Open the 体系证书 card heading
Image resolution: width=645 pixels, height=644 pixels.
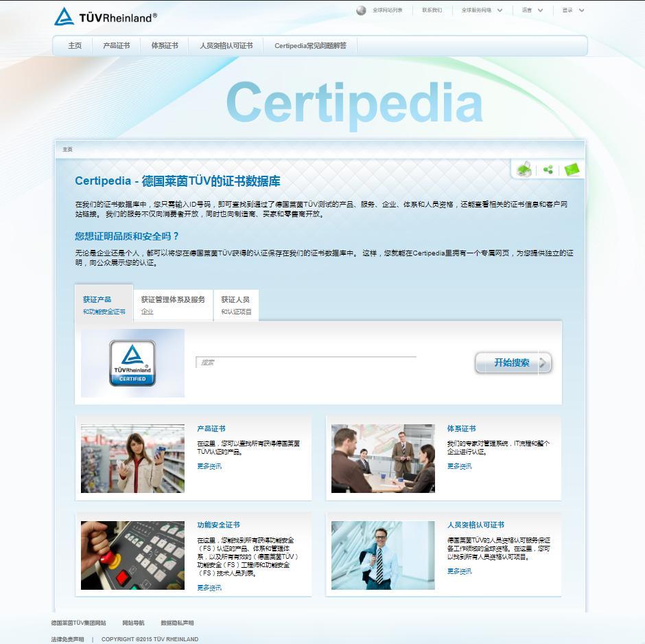point(461,428)
